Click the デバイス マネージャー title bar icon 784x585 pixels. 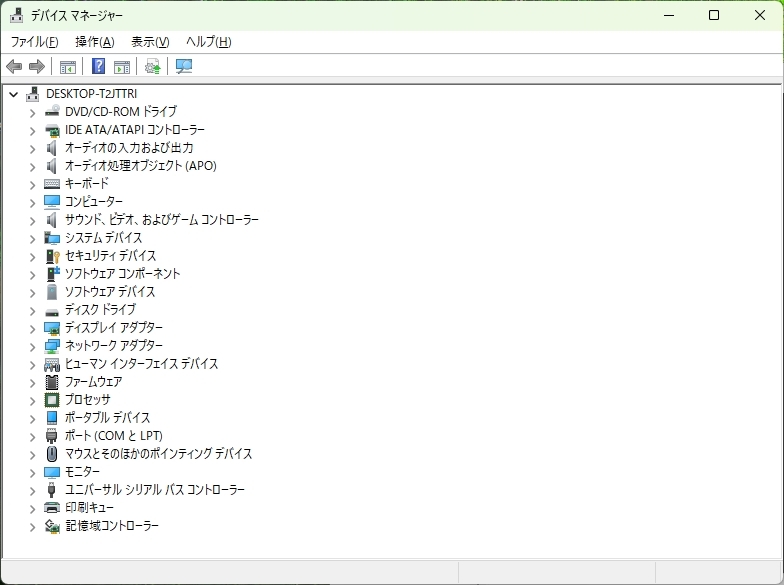pyautogui.click(x=16, y=16)
